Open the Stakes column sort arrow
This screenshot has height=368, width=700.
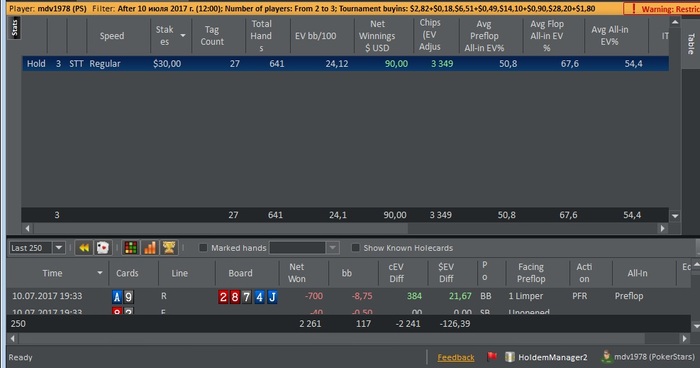183,36
